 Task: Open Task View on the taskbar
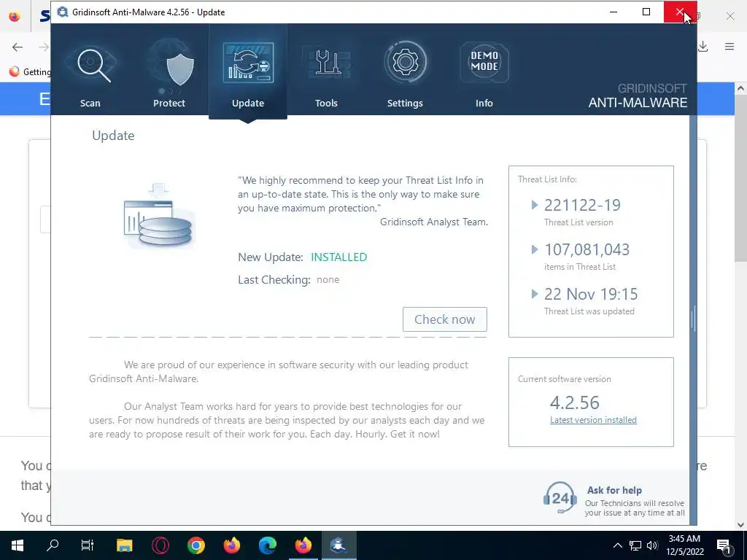[x=88, y=545]
